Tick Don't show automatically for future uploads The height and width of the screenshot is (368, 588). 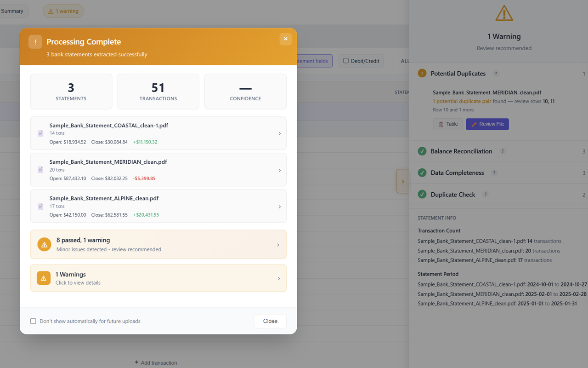point(33,321)
